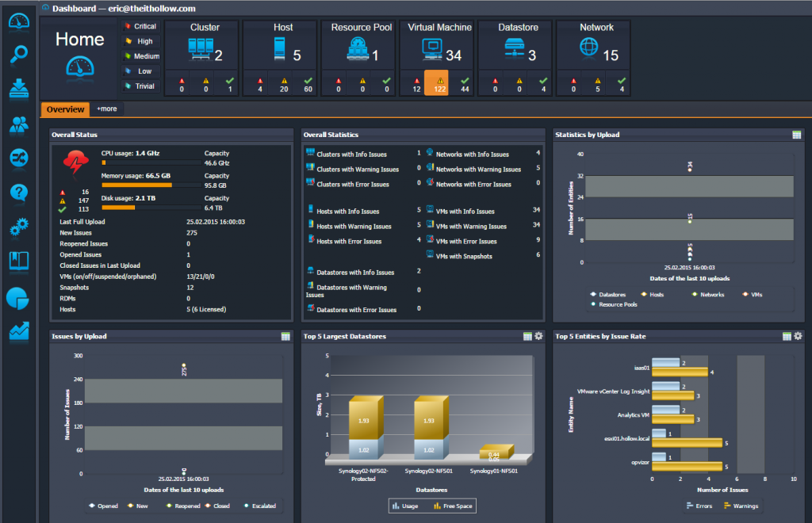Image resolution: width=812 pixels, height=523 pixels.
Task: Open the Dashboard gauge icon in sidebar
Action: tap(17, 22)
